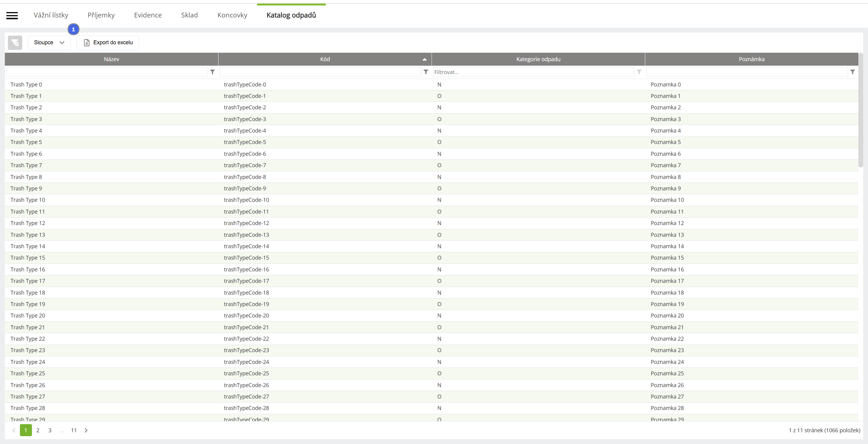Screen dimensions: 868x444
Task: Switch to Vážní lístky tab
Action: (x=51, y=15)
